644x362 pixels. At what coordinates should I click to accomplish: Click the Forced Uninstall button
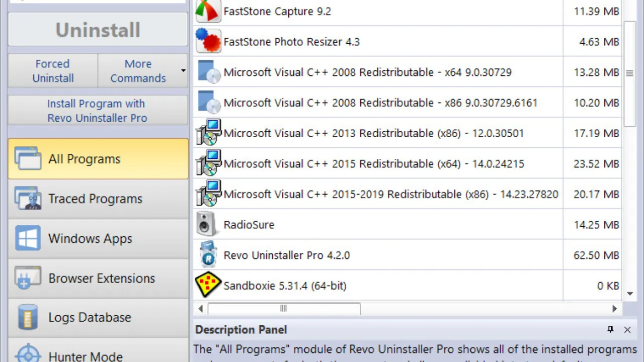tap(53, 71)
